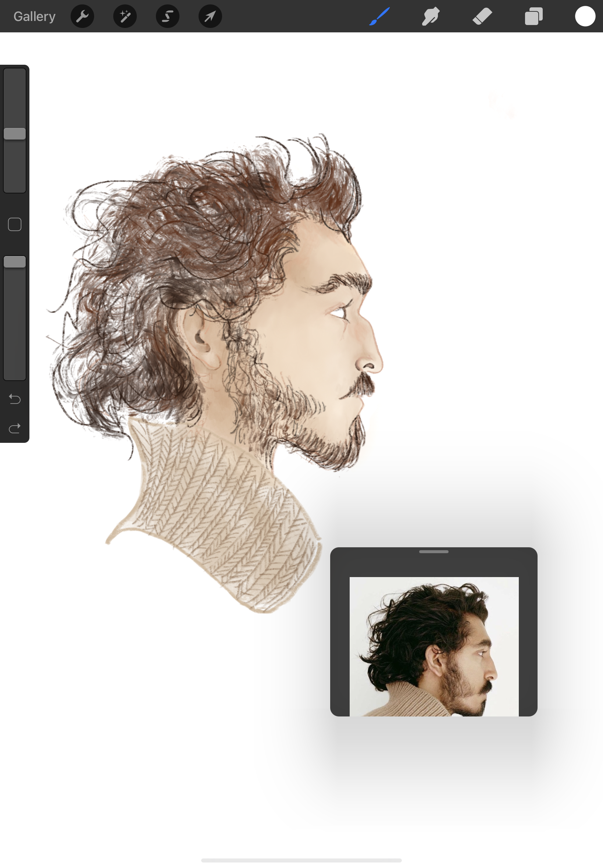Viewport: 603px width, 868px height.
Task: Tap the reference window drag handle
Action: [433, 551]
